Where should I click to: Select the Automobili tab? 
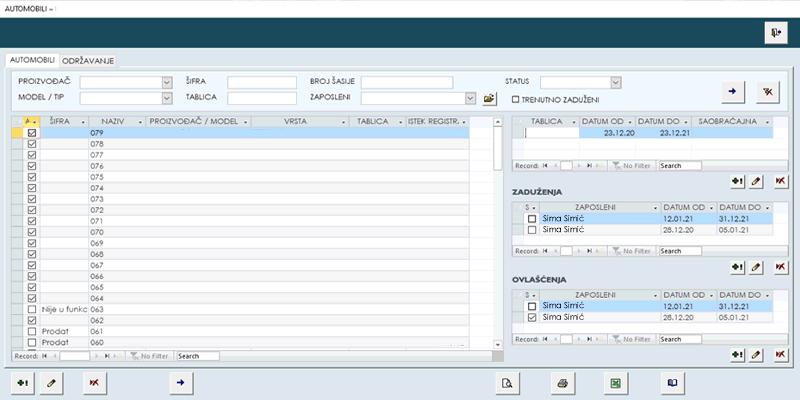(31, 60)
